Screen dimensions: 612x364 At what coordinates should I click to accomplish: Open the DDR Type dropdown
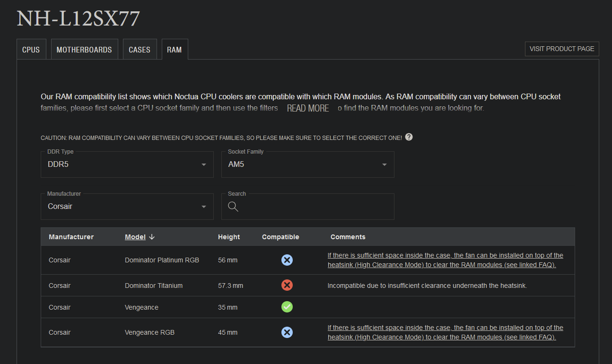(127, 165)
